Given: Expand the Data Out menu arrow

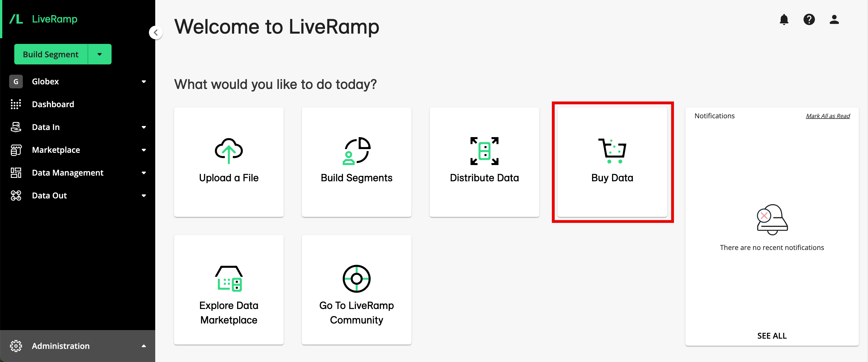Looking at the screenshot, I should 144,196.
